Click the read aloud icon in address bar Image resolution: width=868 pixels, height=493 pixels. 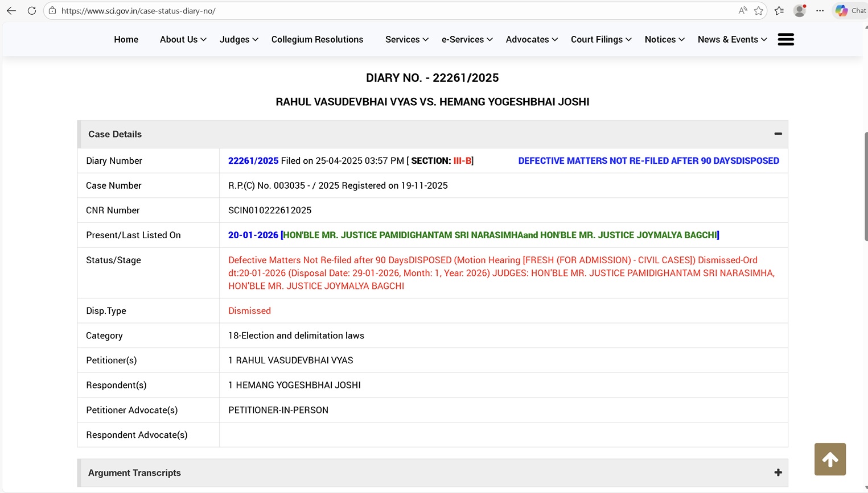[x=742, y=11]
